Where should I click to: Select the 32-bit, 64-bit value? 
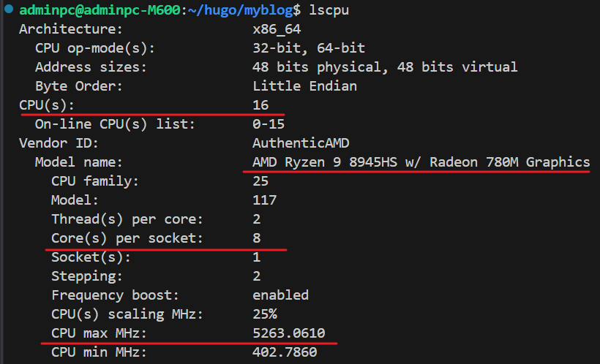[309, 48]
